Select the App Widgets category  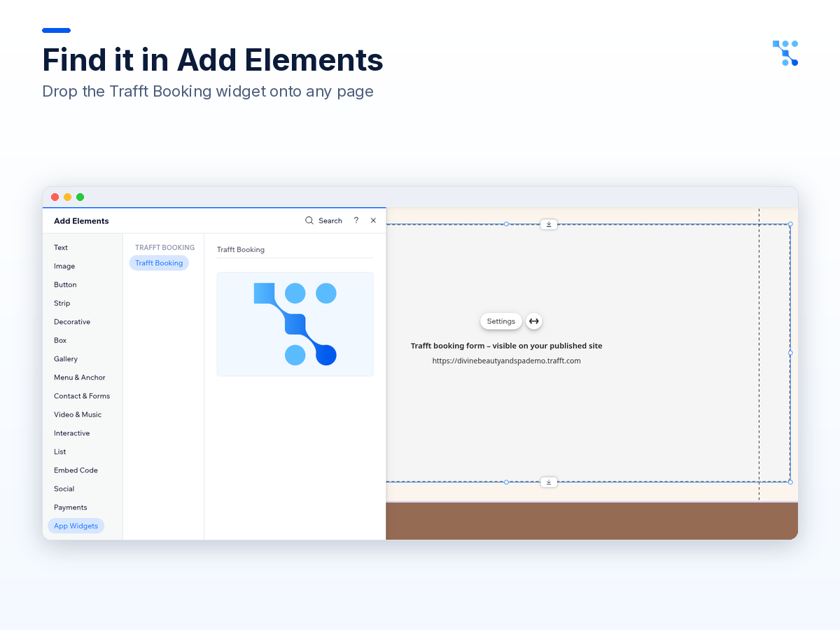[76, 526]
